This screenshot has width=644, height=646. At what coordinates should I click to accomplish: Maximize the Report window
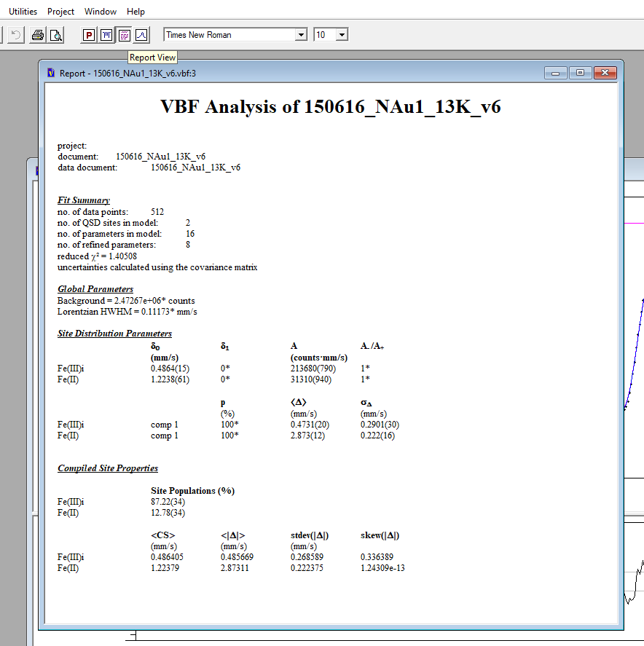click(580, 73)
